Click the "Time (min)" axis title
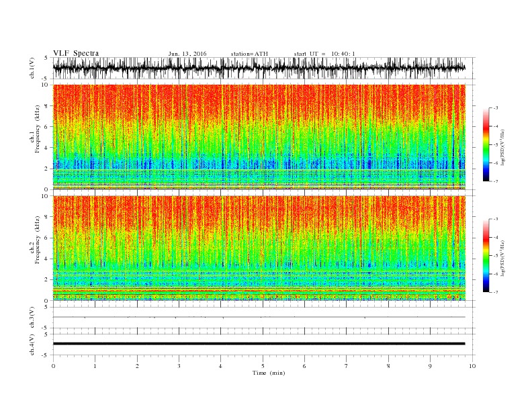This screenshot has width=532, height=411. [x=269, y=373]
